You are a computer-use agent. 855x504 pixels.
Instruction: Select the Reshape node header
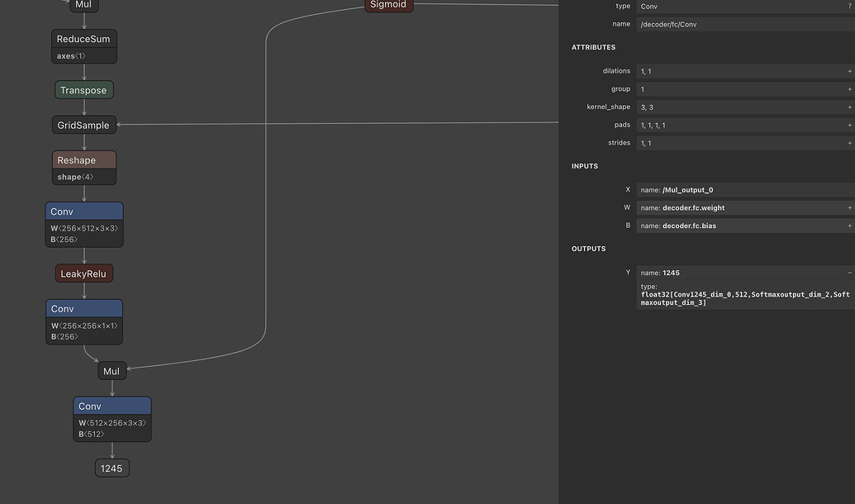(83, 160)
